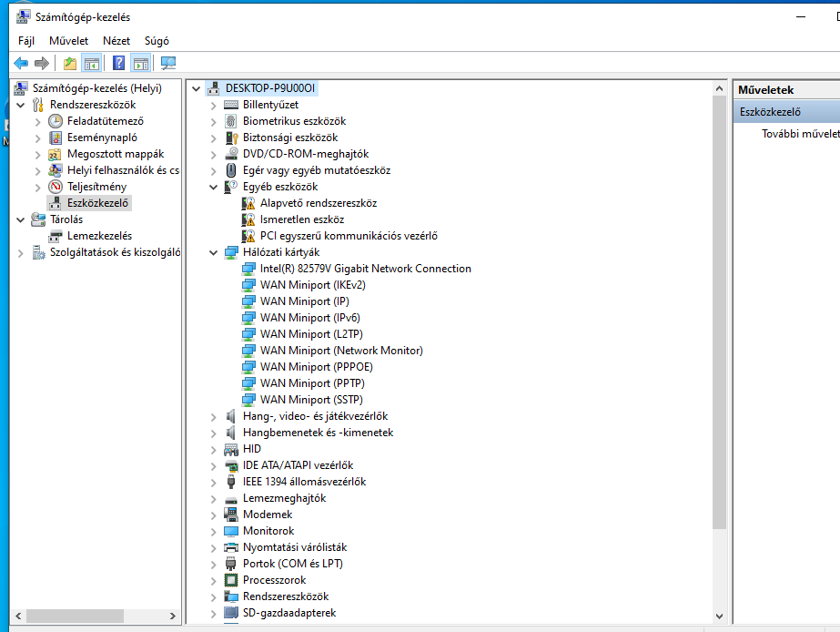Click the Teljesítmény icon
840x632 pixels.
pos(56,187)
